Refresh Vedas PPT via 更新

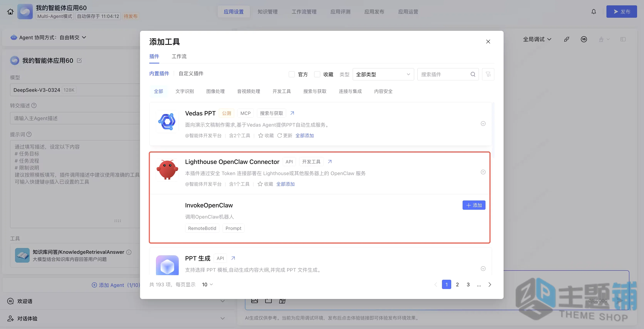[285, 135]
